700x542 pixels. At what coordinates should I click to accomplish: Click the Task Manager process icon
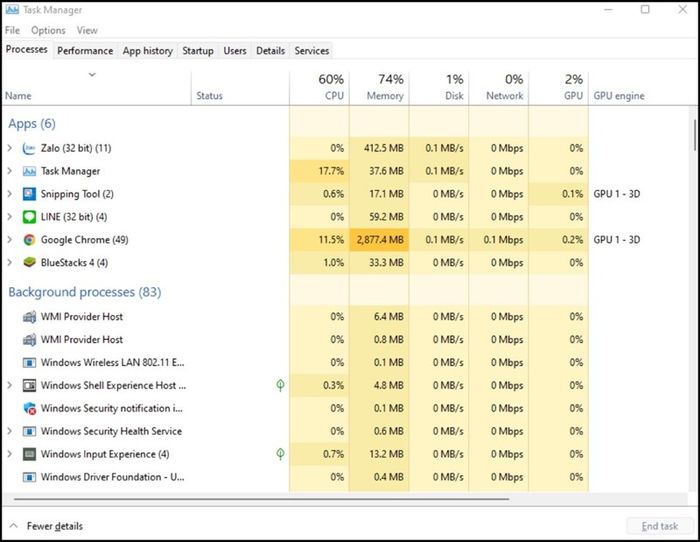coord(29,171)
